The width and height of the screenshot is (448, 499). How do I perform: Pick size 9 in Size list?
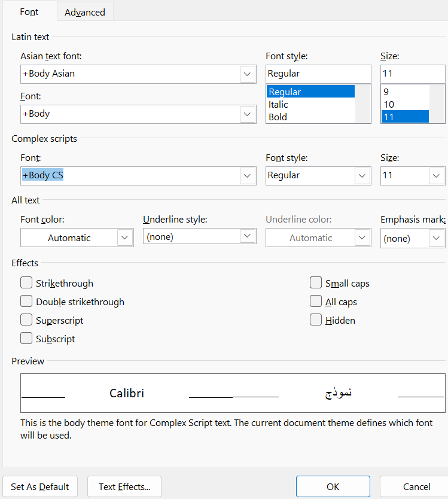(x=405, y=92)
